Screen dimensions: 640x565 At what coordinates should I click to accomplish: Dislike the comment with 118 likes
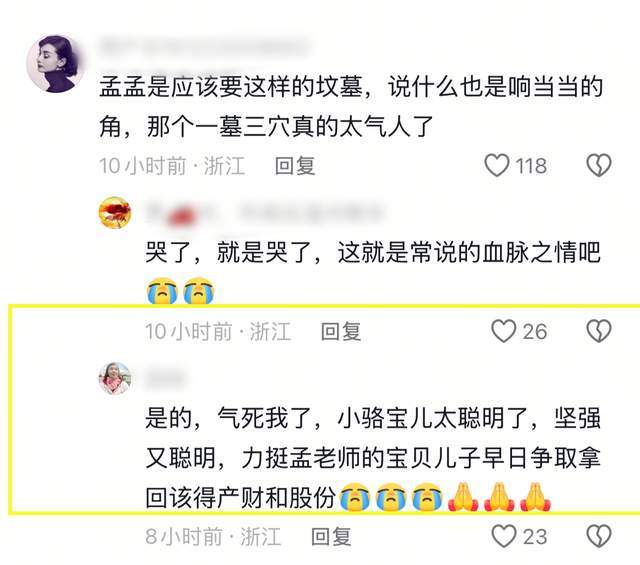[599, 165]
